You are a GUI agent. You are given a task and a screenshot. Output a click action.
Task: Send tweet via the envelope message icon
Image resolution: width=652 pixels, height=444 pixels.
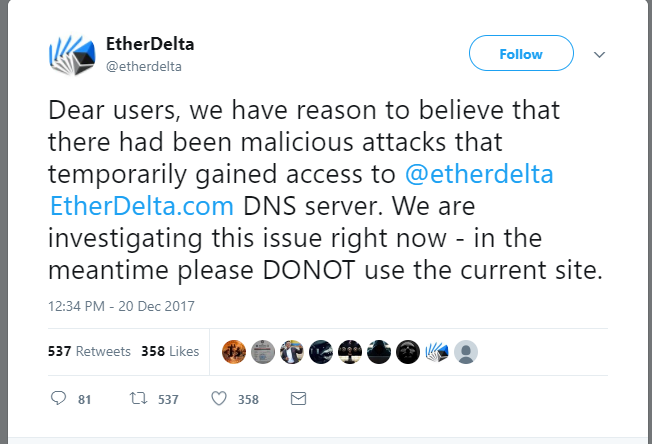pyautogui.click(x=297, y=399)
